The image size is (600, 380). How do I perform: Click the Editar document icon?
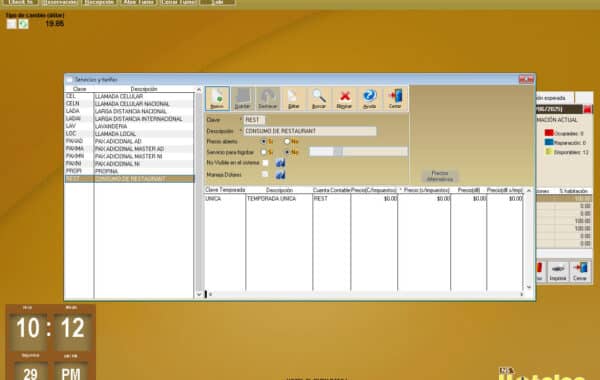pyautogui.click(x=293, y=98)
